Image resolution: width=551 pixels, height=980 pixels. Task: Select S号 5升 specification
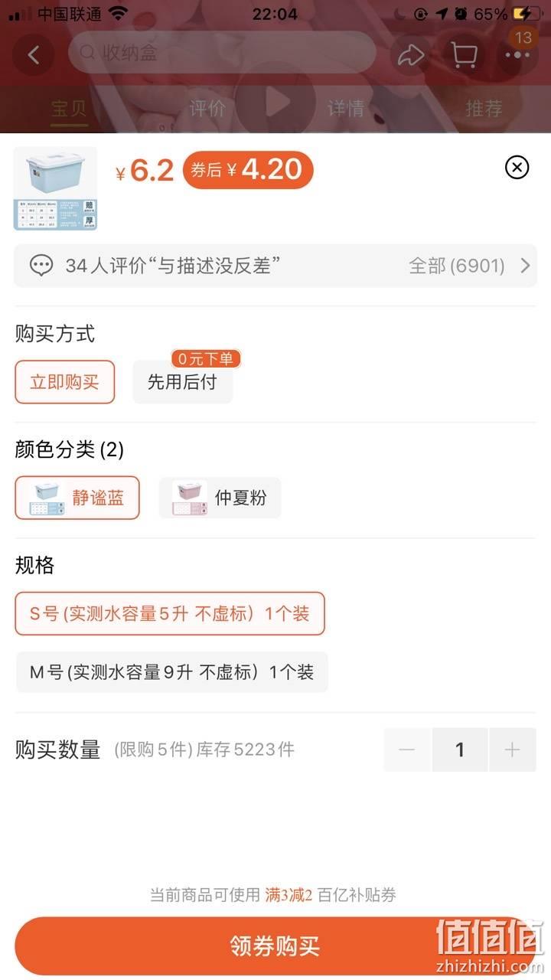(x=170, y=613)
